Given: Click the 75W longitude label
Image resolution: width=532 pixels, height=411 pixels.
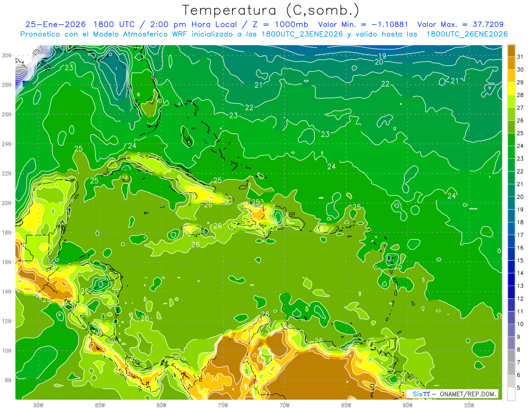Looking at the screenshot, I should (x=223, y=405).
